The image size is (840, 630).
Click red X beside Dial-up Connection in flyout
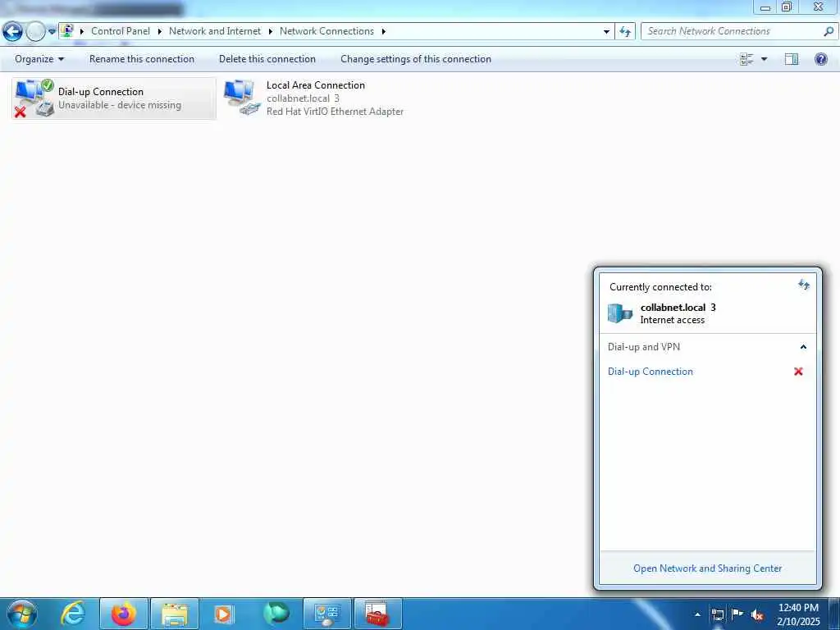click(x=798, y=372)
